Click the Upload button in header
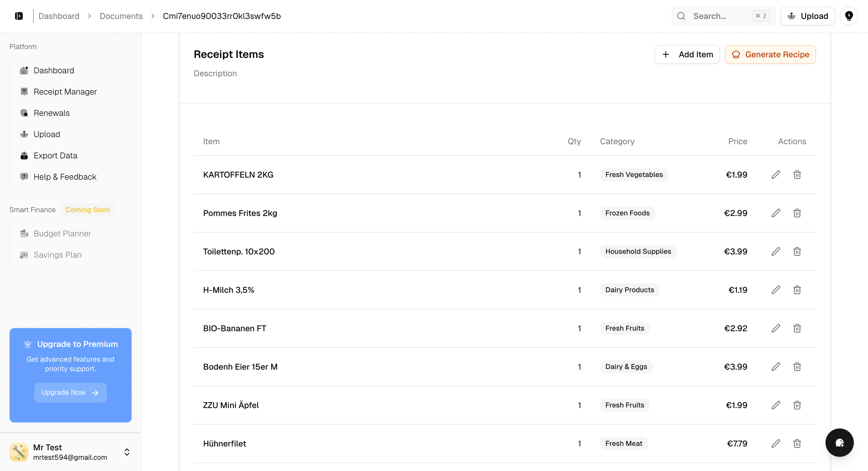The image size is (868, 471). [807, 16]
